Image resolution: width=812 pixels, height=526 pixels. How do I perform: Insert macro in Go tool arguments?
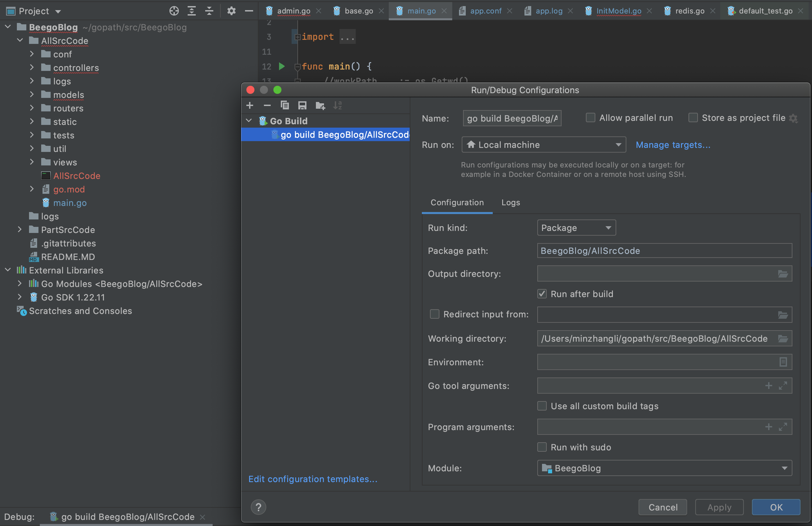[768, 386]
